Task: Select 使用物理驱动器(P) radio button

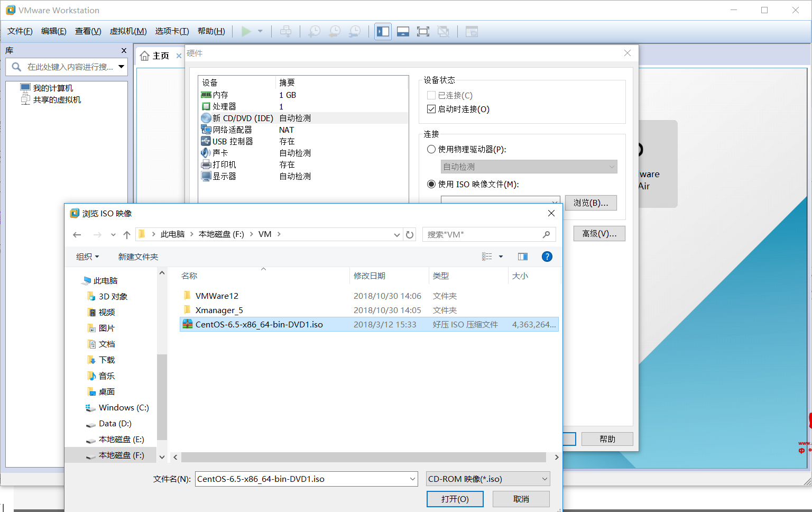Action: [431, 149]
